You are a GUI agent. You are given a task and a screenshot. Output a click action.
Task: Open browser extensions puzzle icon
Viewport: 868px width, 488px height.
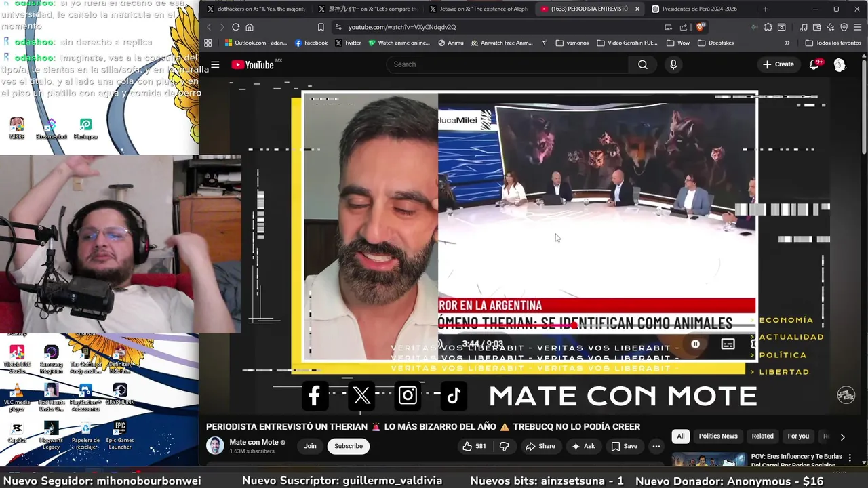pos(768,27)
